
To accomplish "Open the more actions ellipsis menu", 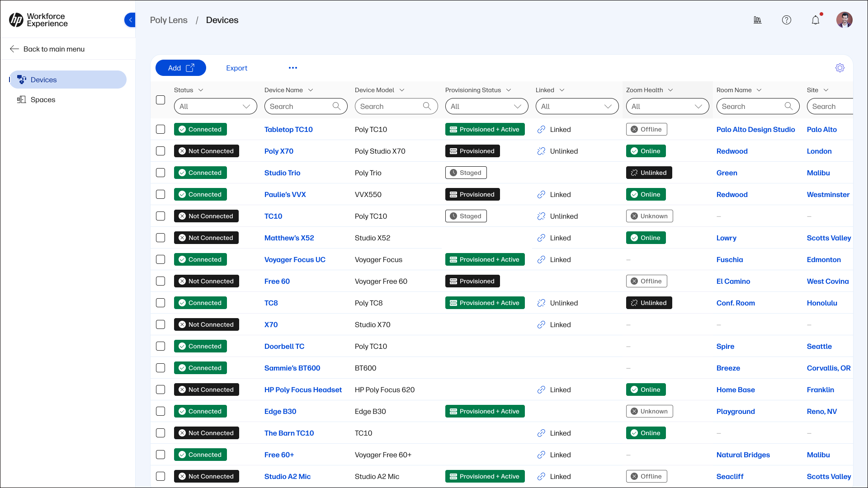I will [x=293, y=68].
